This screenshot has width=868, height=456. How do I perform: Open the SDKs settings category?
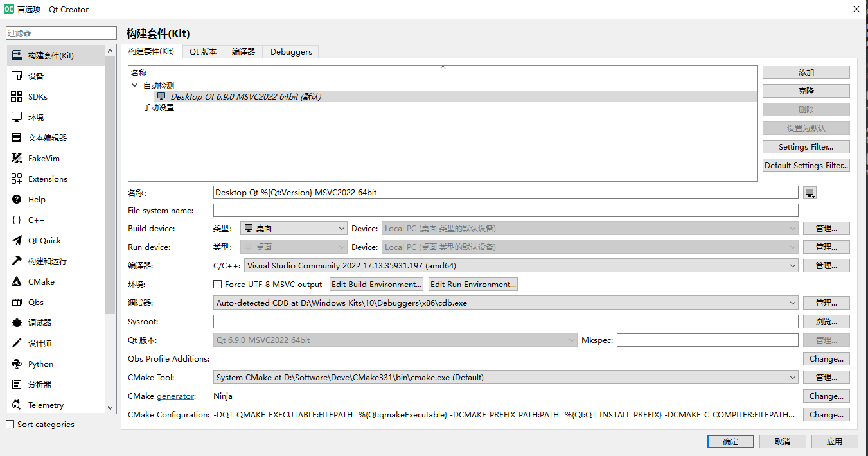click(x=56, y=96)
